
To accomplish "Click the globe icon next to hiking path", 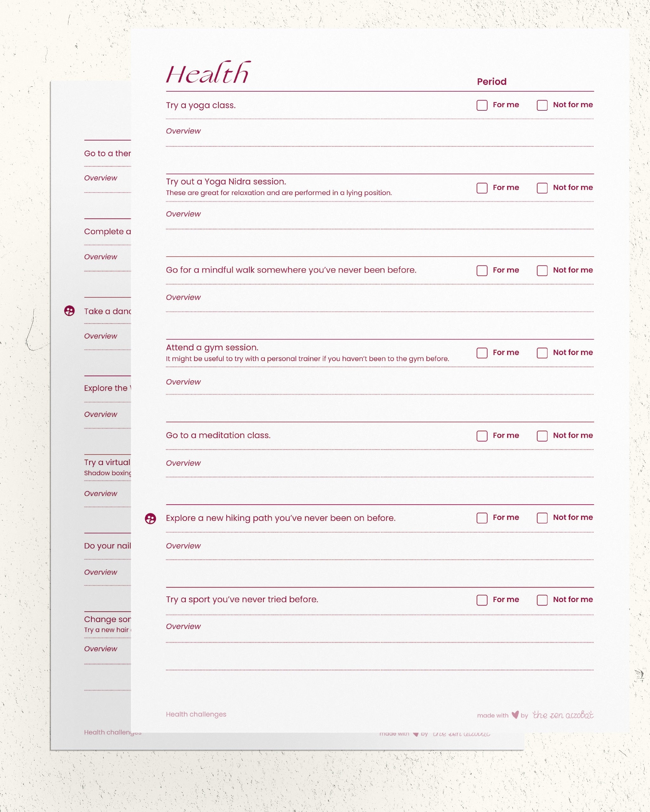I will click(x=151, y=517).
